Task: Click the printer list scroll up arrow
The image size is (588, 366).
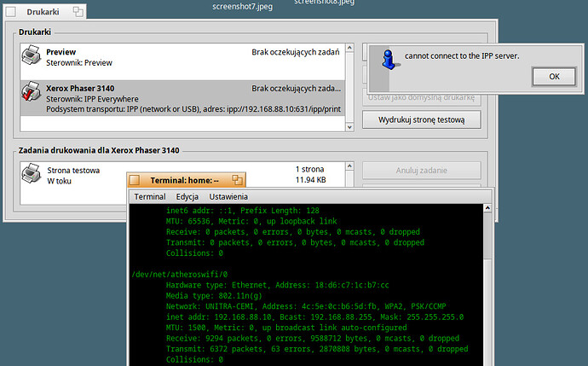Action: [x=349, y=48]
